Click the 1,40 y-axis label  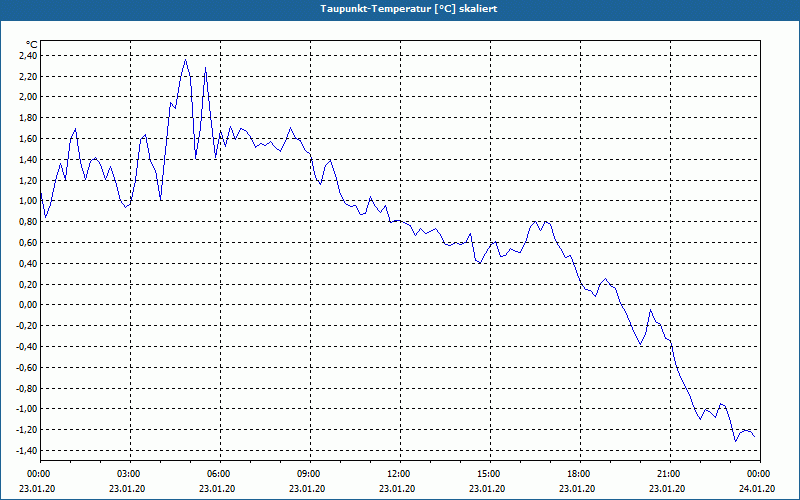point(29,160)
